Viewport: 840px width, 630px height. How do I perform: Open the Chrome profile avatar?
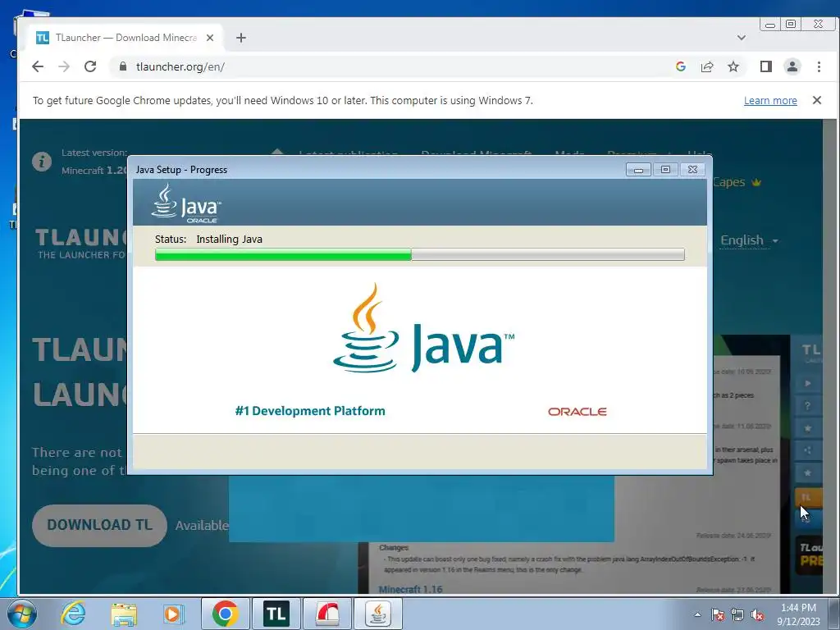click(x=792, y=66)
